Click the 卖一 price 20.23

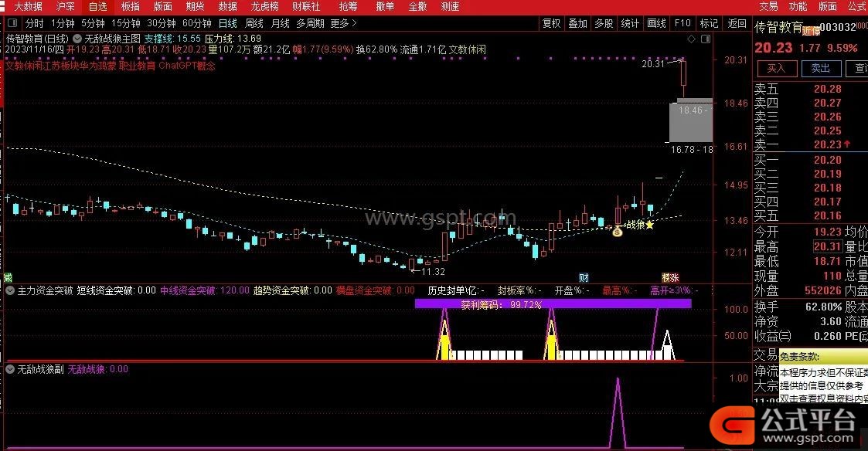[828, 144]
